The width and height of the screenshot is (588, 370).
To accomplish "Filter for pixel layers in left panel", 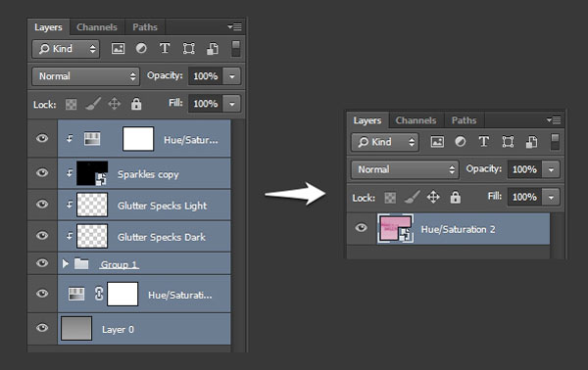I will (118, 49).
